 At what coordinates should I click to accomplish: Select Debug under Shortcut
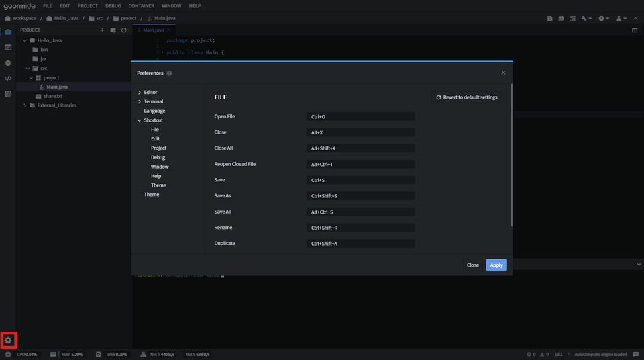click(x=158, y=158)
